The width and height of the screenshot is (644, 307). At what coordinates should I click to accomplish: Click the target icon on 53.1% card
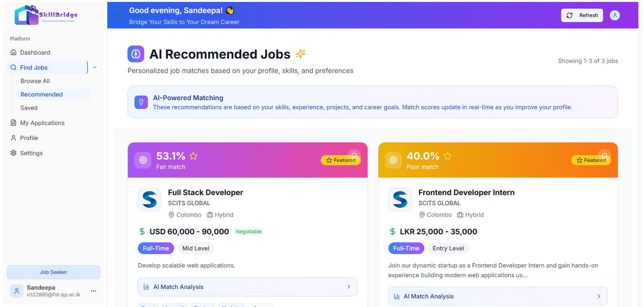point(143,160)
